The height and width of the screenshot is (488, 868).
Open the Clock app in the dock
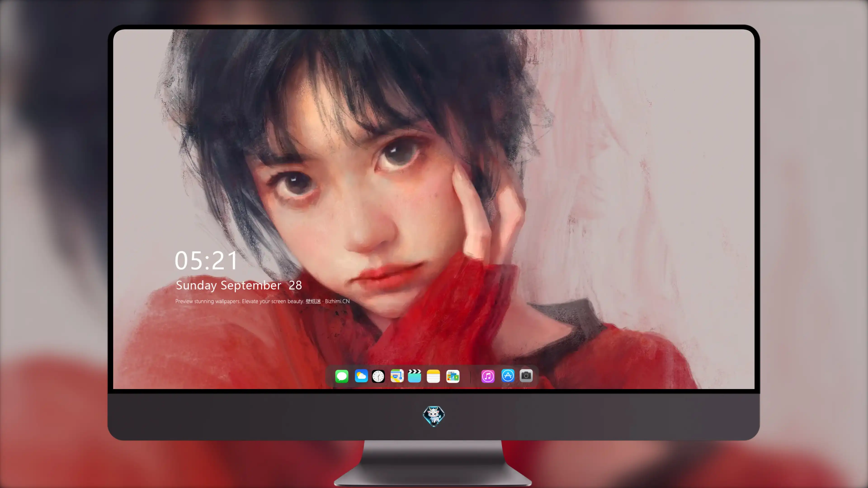[x=378, y=376]
